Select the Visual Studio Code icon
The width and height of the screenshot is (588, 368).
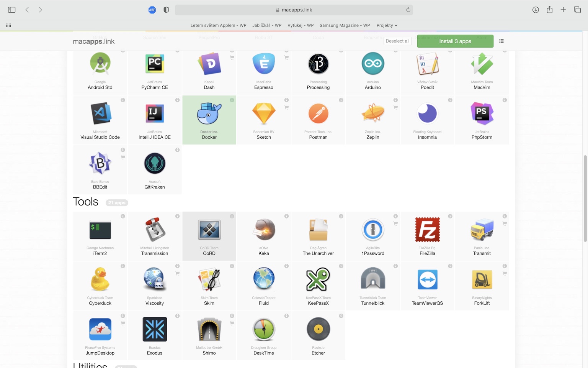tap(100, 113)
